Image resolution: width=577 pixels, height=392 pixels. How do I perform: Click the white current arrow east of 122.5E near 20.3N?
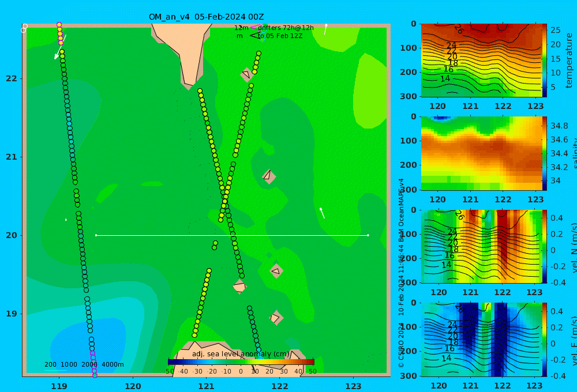(x=322, y=213)
